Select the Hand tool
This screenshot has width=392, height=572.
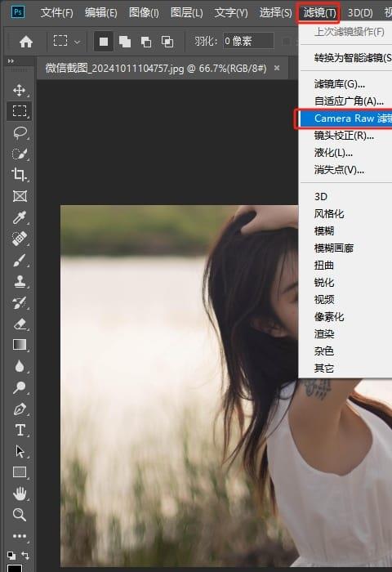pyautogui.click(x=20, y=494)
